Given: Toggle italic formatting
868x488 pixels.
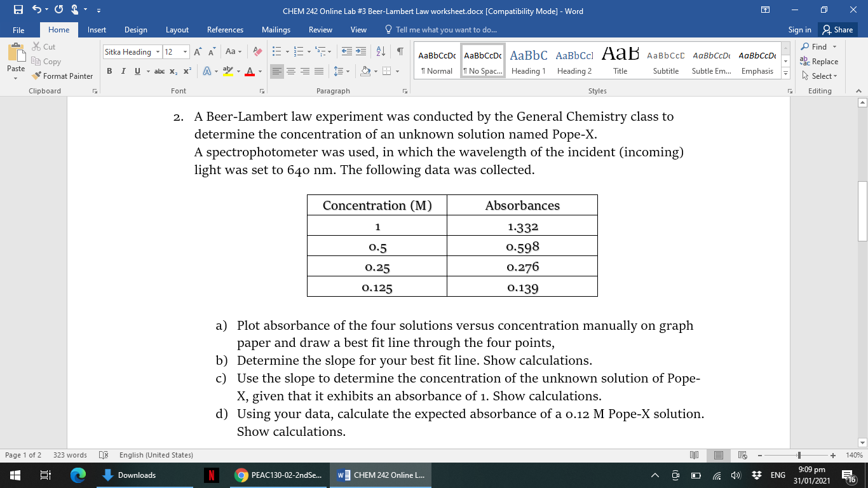Looking at the screenshot, I should [123, 72].
